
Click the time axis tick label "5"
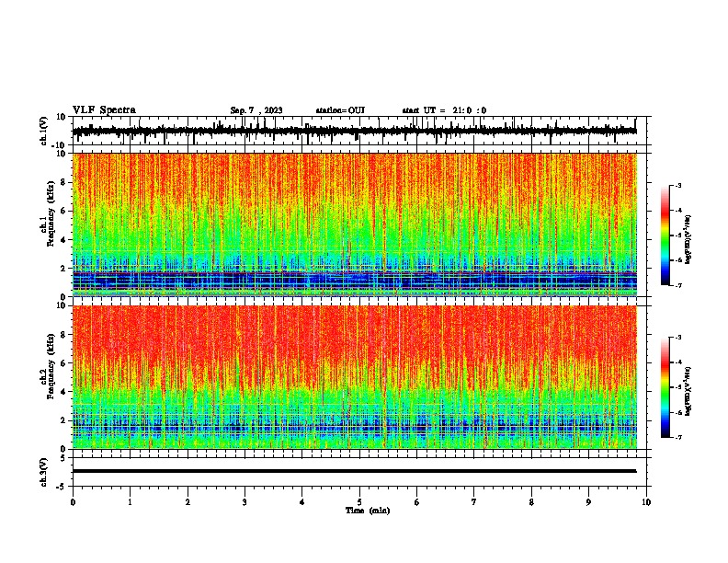tap(359, 502)
